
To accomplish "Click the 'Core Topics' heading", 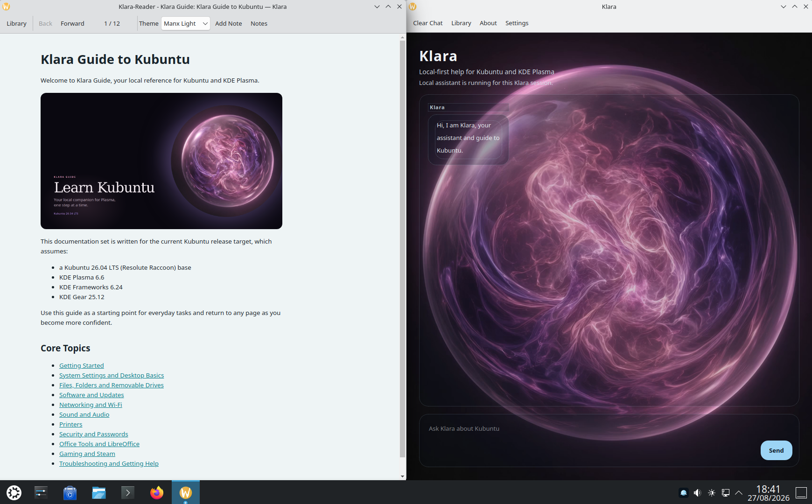I will point(65,348).
